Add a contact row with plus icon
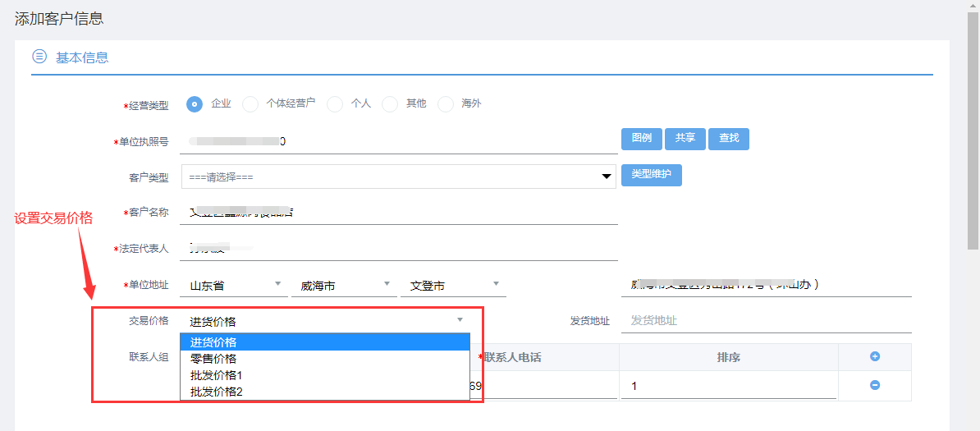 click(x=875, y=356)
